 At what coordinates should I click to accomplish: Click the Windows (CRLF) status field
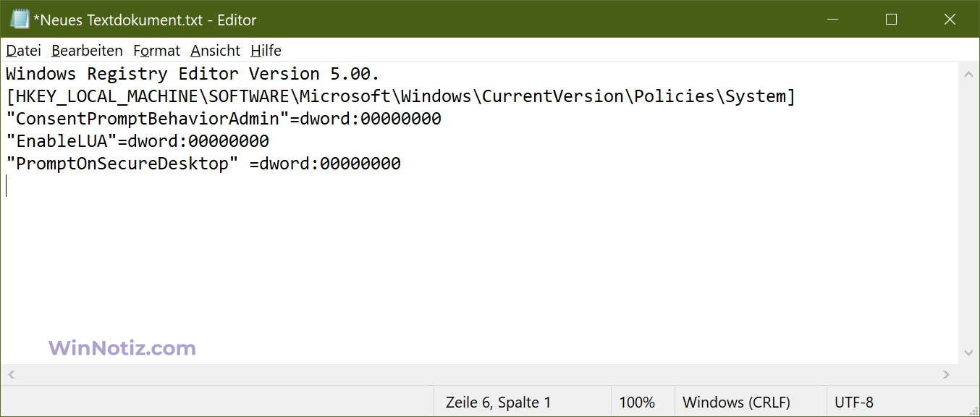[x=736, y=403]
